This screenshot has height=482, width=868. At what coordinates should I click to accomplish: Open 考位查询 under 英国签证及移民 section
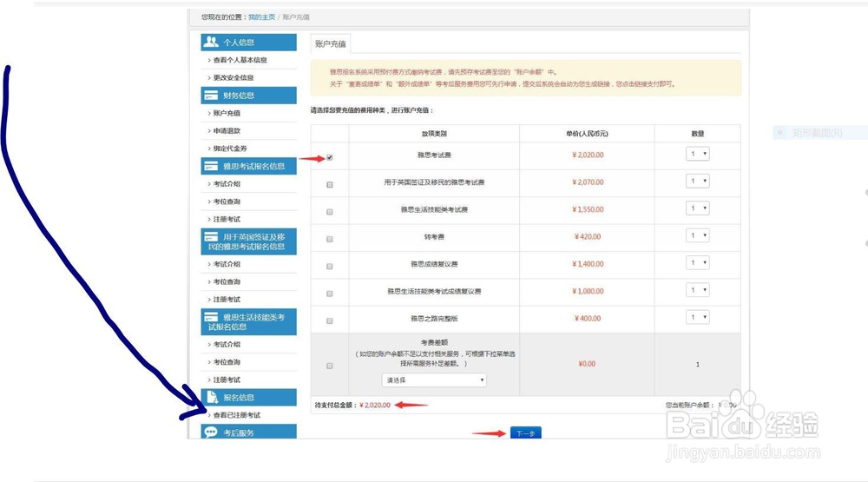click(x=227, y=282)
